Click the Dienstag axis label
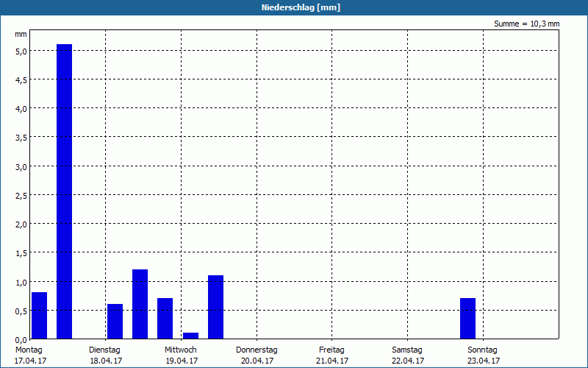This screenshot has width=588, height=368. [x=104, y=350]
